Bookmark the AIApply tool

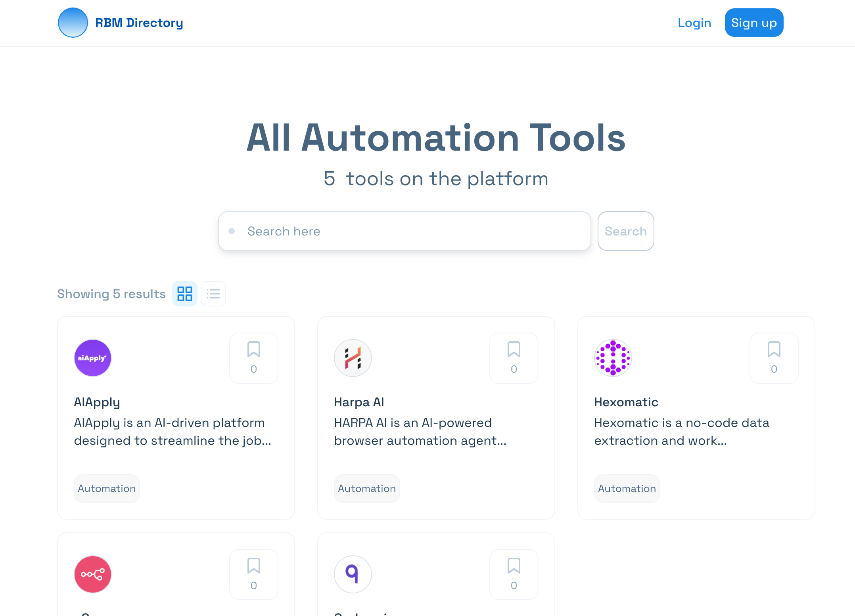(254, 358)
